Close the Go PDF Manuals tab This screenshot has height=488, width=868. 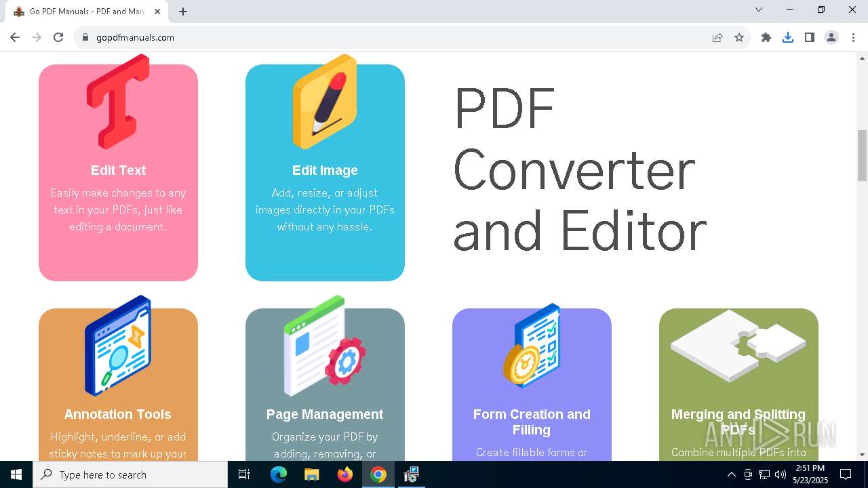(x=158, y=12)
